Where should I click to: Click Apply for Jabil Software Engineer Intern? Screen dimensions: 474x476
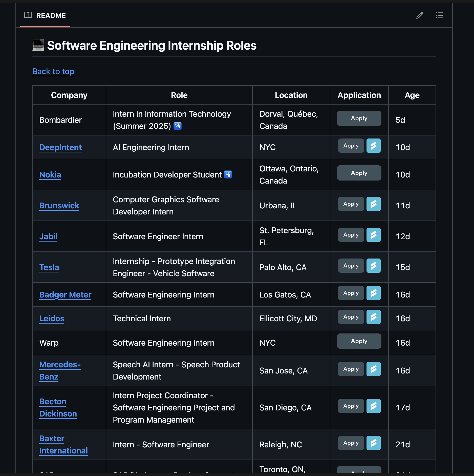coord(351,235)
